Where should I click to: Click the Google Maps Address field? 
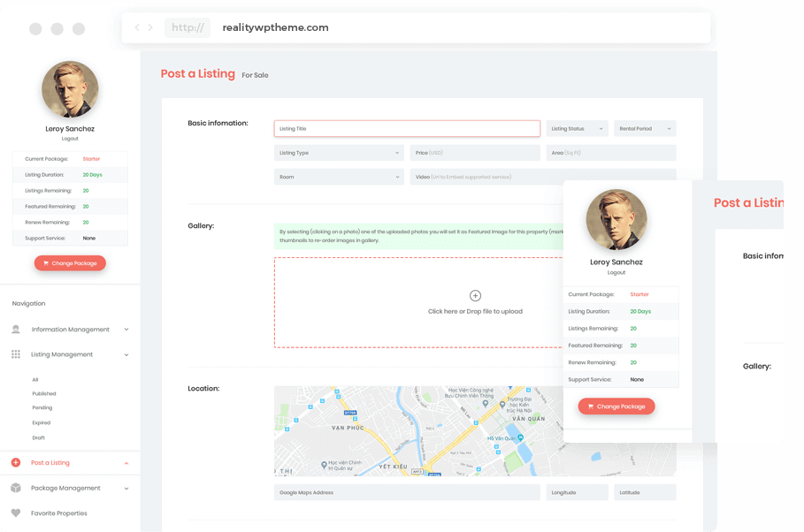[407, 492]
